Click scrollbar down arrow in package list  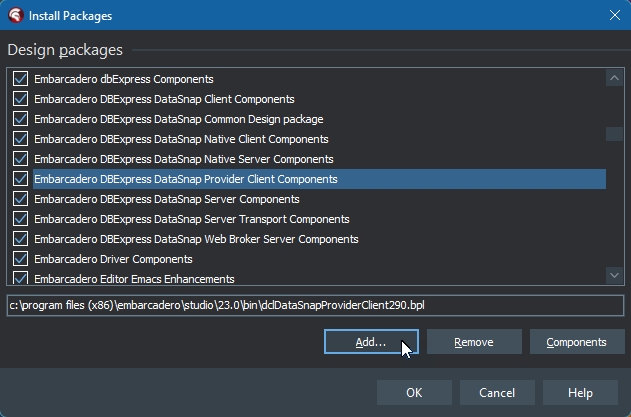614,275
